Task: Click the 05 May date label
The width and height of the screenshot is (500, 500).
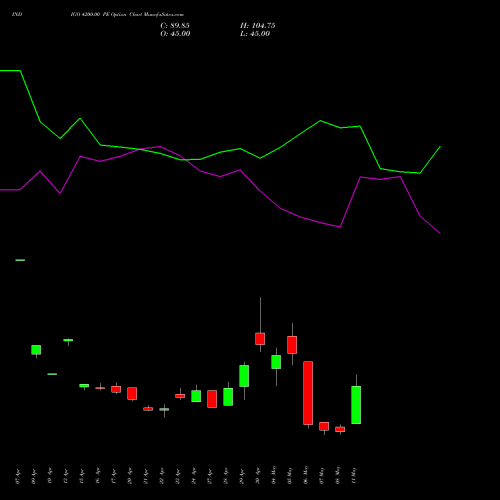Action: [290, 475]
